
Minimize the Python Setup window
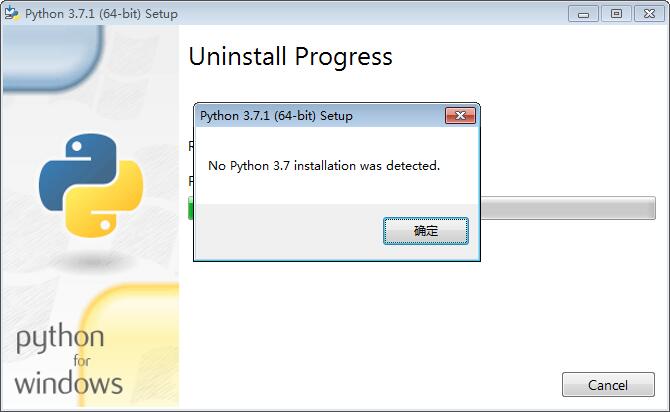coord(583,14)
